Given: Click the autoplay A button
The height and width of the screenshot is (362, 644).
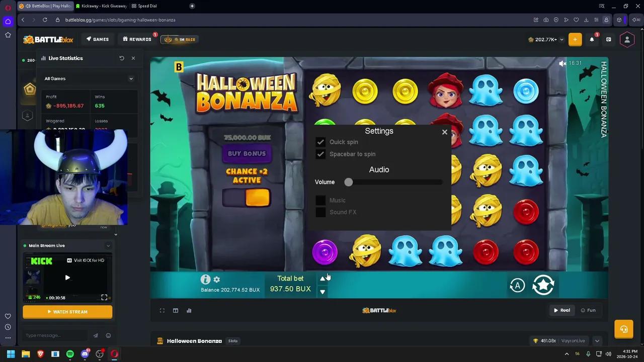Looking at the screenshot, I should (517, 286).
